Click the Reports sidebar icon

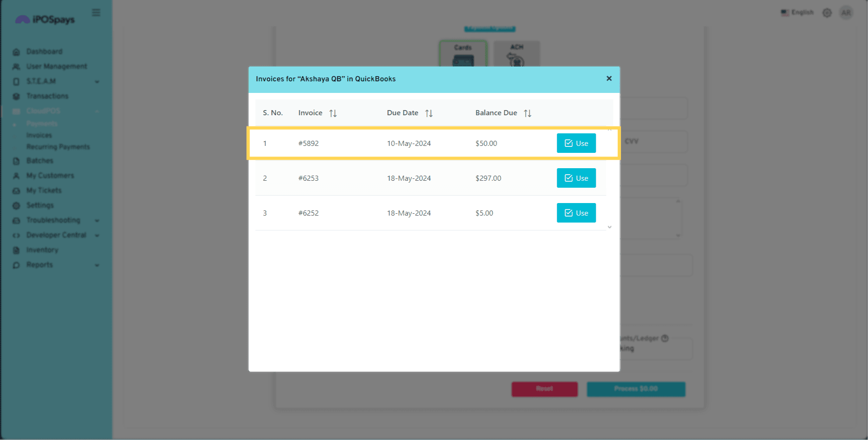16,265
